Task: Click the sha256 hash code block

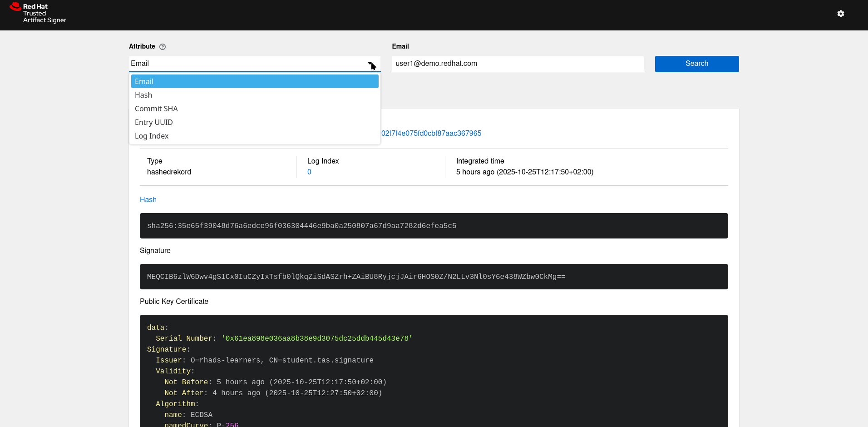Action: 433,226
